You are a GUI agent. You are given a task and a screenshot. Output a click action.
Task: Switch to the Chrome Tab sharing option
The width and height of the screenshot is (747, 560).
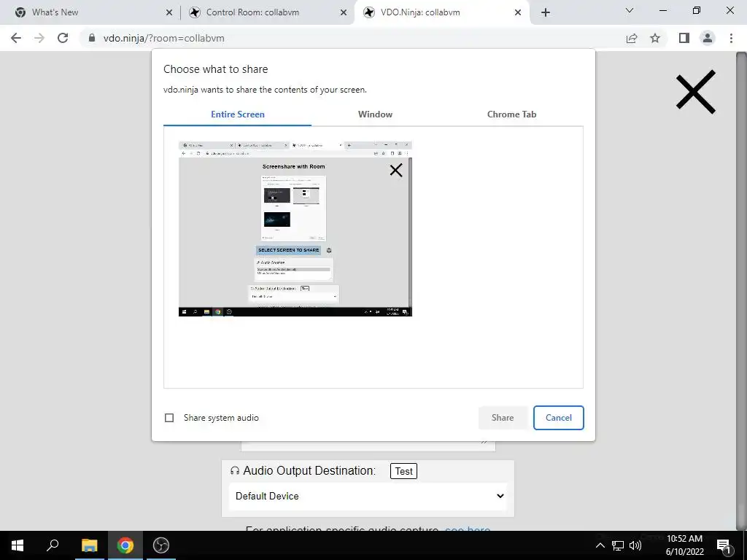511,114
